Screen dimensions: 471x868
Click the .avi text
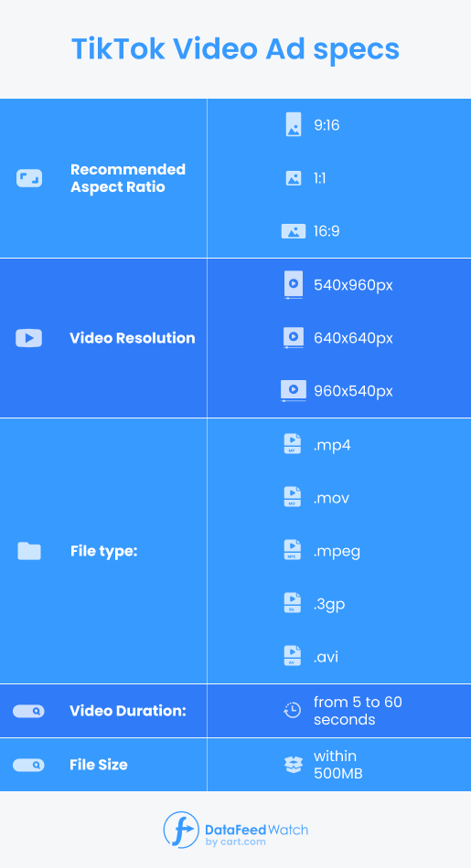[x=326, y=657]
